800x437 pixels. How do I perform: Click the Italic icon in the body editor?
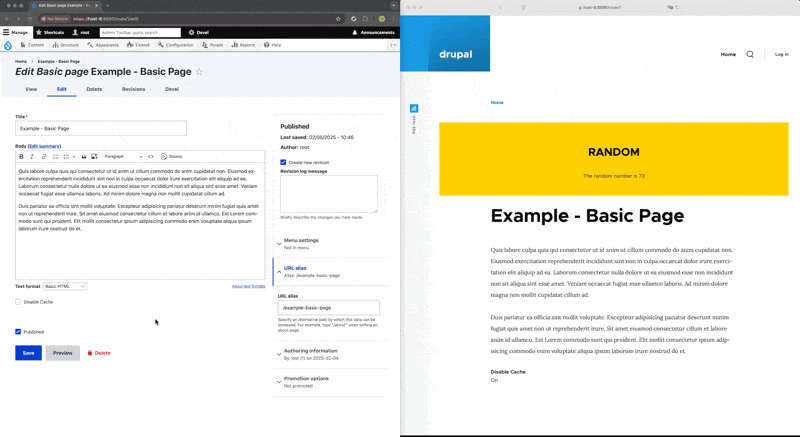pyautogui.click(x=32, y=156)
